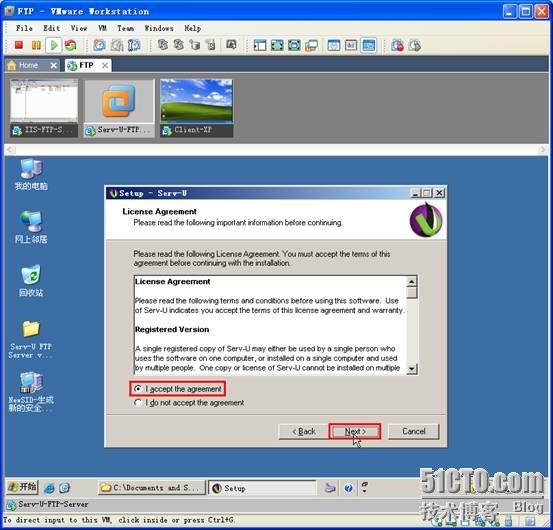This screenshot has width=553, height=530.
Task: Open 我的电脑 desktop icon
Action: pos(31,175)
